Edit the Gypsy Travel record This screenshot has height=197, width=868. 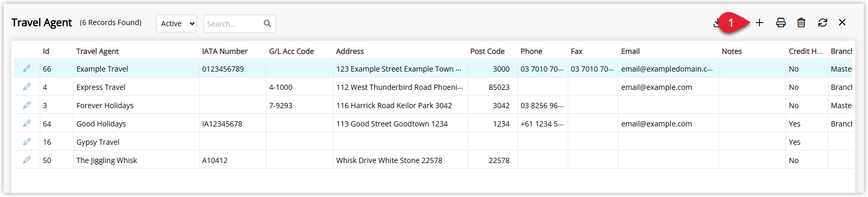click(27, 142)
